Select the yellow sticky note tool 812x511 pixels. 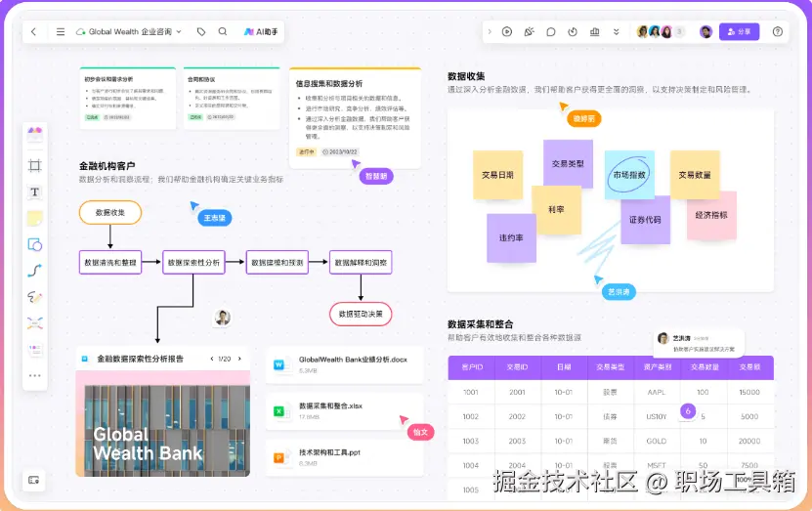(35, 219)
